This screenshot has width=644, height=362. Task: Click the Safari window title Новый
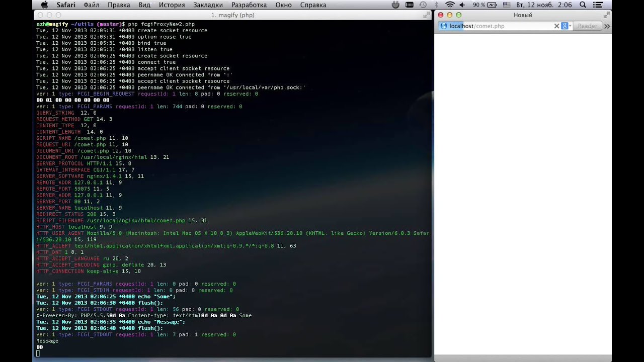[x=523, y=15]
